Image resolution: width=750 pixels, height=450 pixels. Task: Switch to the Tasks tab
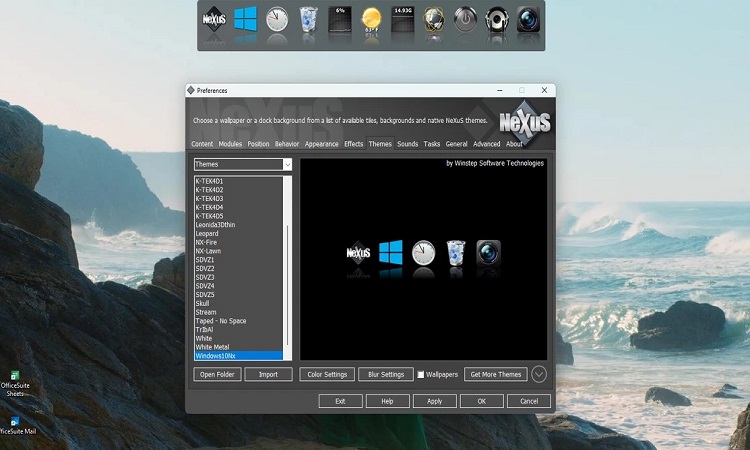431,144
